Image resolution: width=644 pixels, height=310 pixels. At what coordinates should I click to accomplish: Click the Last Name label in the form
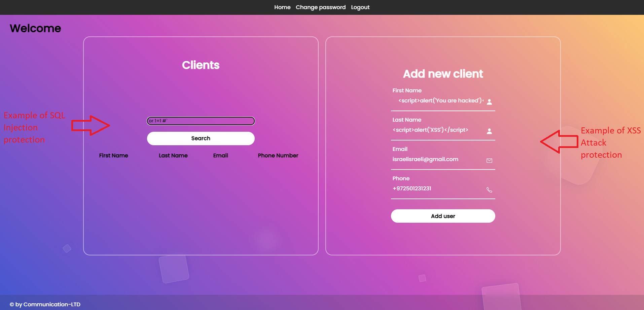click(x=407, y=120)
